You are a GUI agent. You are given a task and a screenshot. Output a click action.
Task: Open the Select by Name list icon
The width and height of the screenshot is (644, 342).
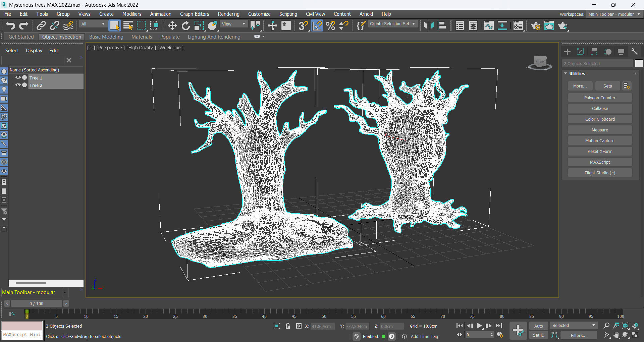point(128,26)
